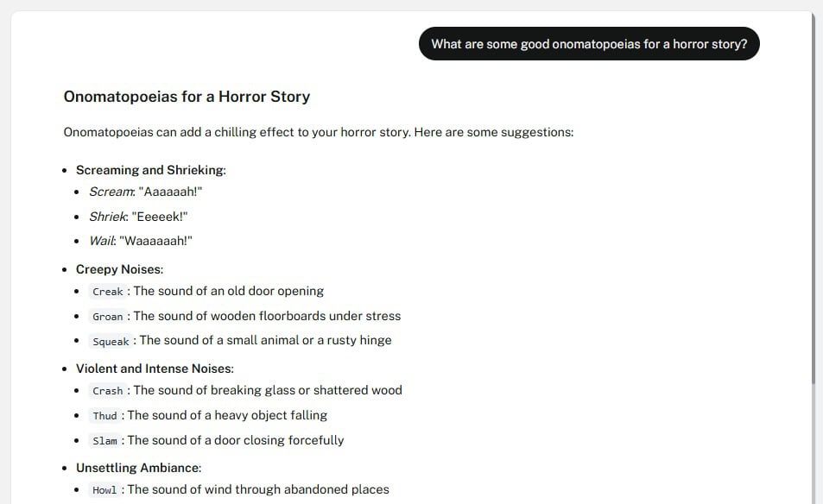Screen dimensions: 823x504
Task: Click the "Creak" code chip
Action: tap(108, 292)
